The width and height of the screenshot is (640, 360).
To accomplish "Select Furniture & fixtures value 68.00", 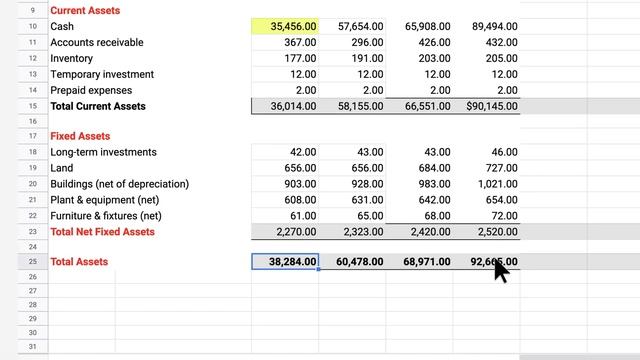I will (437, 216).
